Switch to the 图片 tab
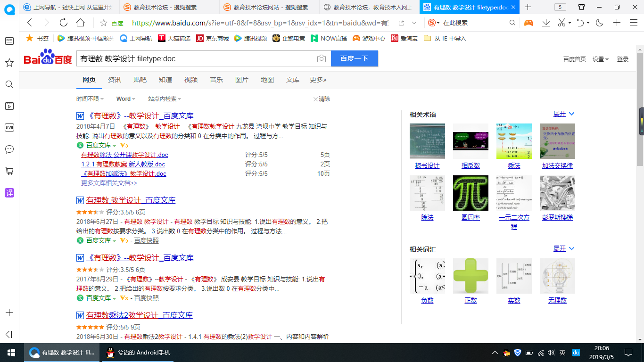 coord(242,80)
